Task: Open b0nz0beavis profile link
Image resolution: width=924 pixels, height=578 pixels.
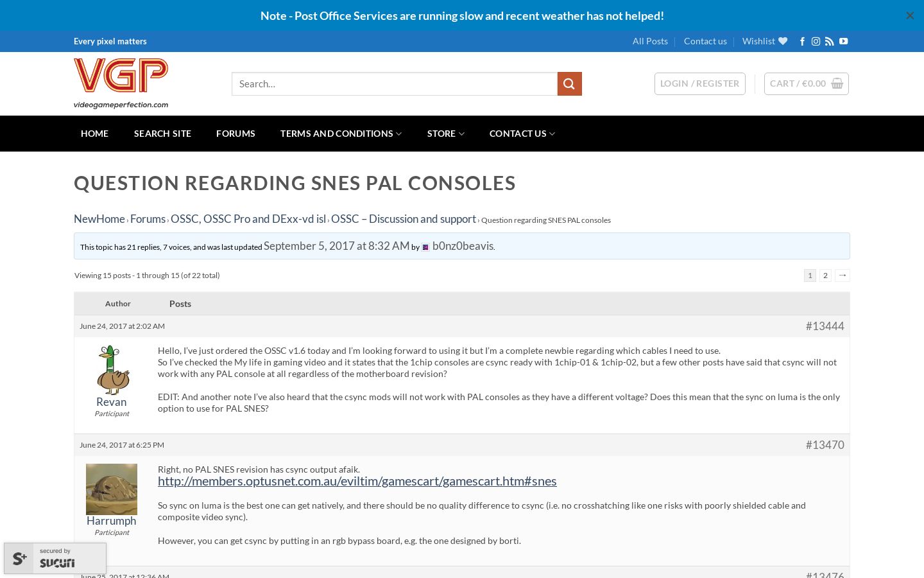Action: point(463,246)
